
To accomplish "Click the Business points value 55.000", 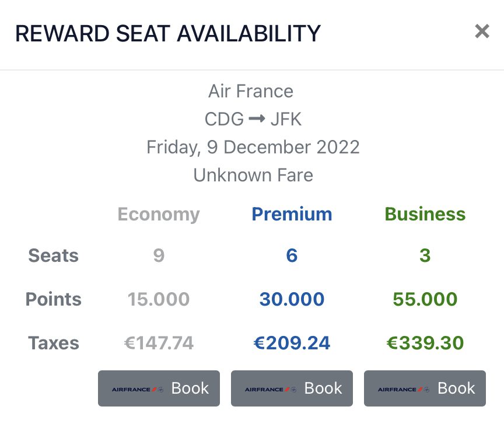I will point(425,299).
